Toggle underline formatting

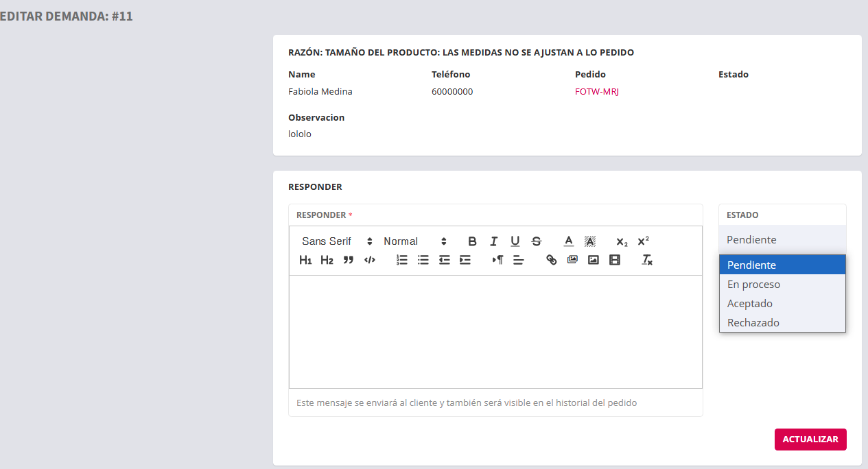tap(515, 241)
